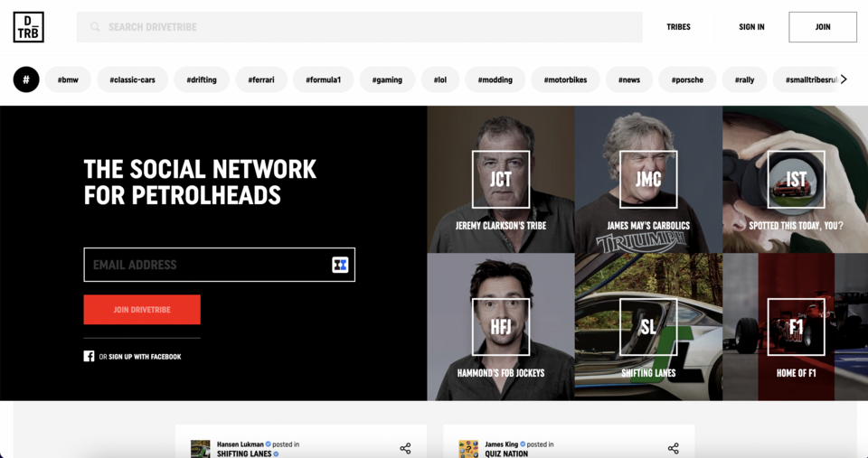Viewport: 868px width, 458px height.
Task: Share the Hansen Lukman post
Action: [405, 448]
